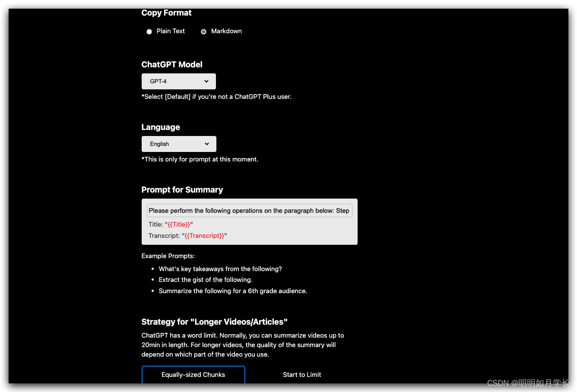Click the ChatGPT Model heading
Viewport: 577px width, 392px height.
[x=172, y=64]
